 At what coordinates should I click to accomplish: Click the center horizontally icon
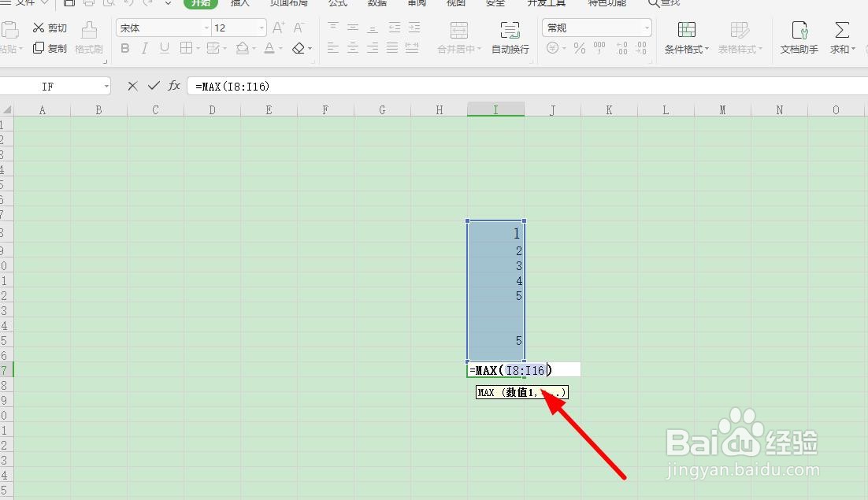(x=353, y=48)
